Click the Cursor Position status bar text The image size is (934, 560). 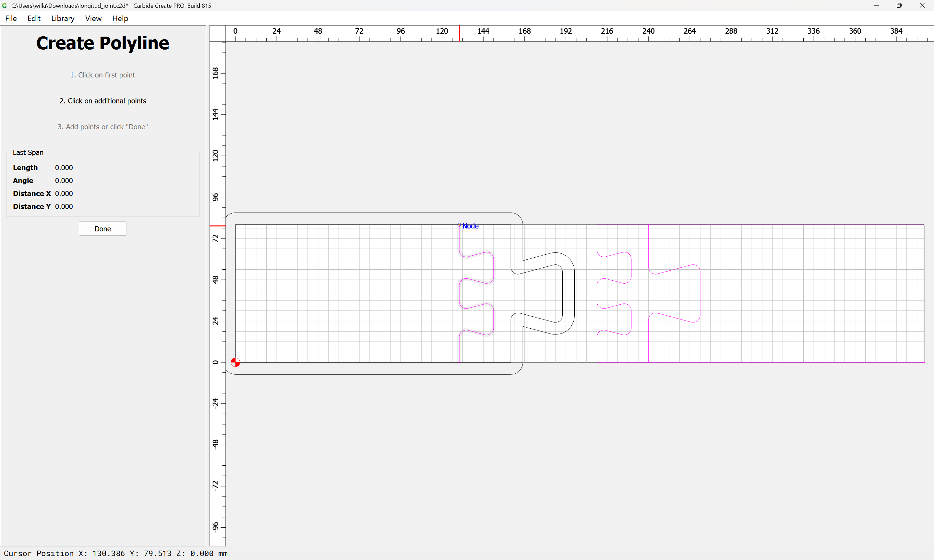pos(115,553)
